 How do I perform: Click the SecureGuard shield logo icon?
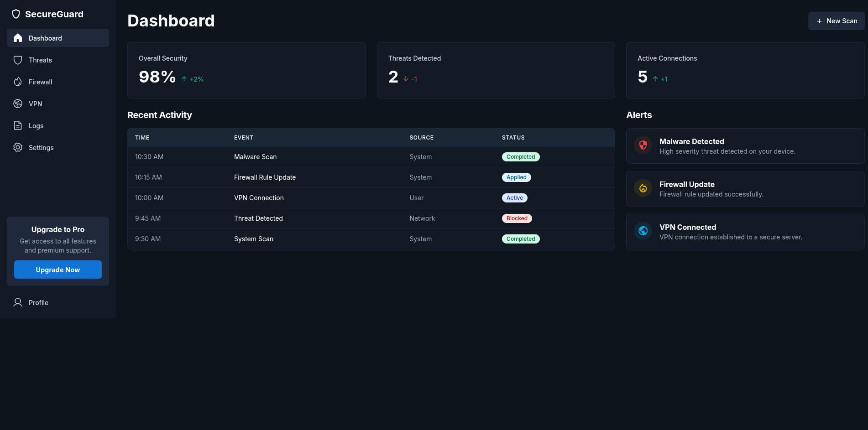16,14
